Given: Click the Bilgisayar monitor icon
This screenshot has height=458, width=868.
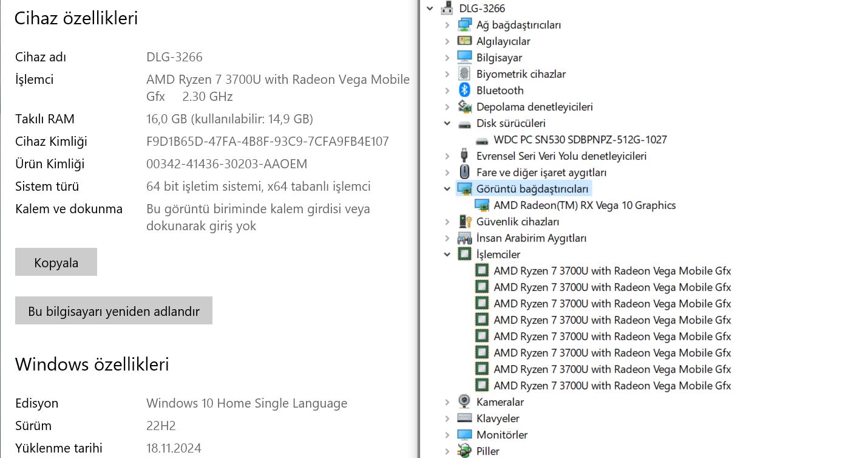Looking at the screenshot, I should (x=464, y=57).
